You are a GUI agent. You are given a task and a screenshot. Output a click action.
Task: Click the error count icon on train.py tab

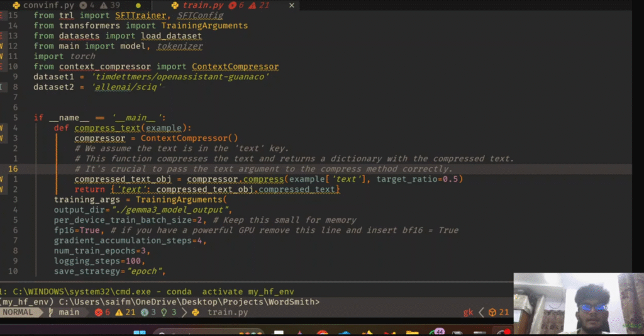coord(233,5)
